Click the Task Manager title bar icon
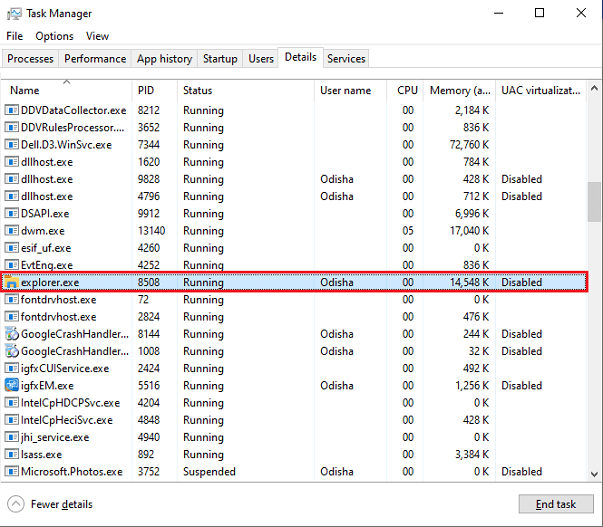 click(14, 14)
